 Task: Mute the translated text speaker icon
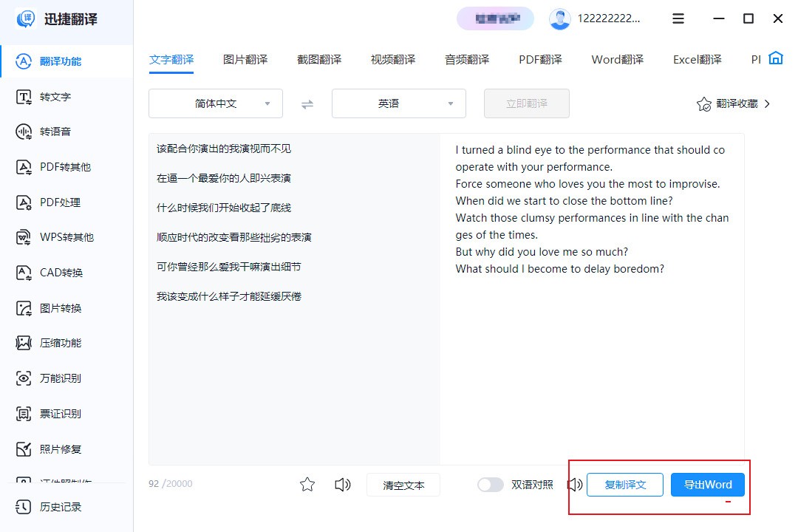click(575, 485)
